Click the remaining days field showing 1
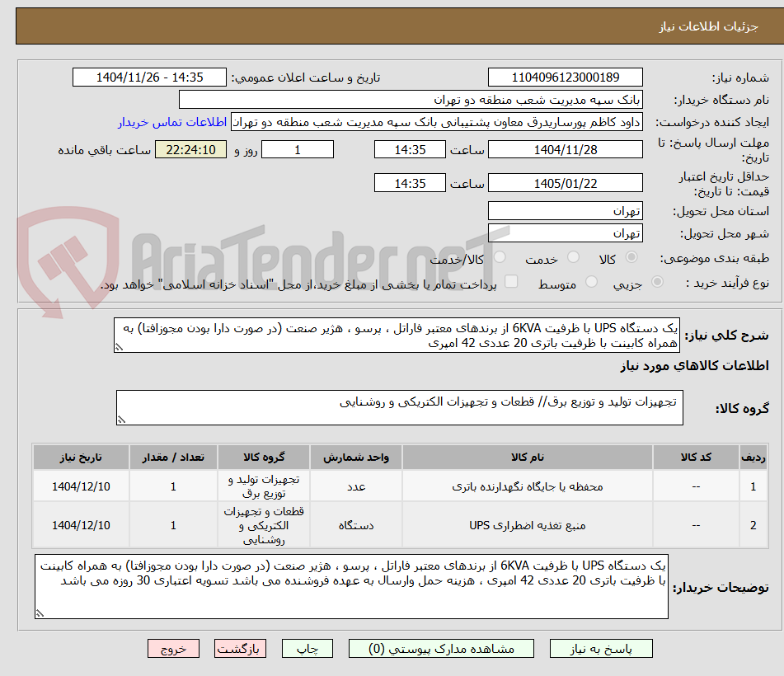The image size is (784, 676). (x=298, y=149)
